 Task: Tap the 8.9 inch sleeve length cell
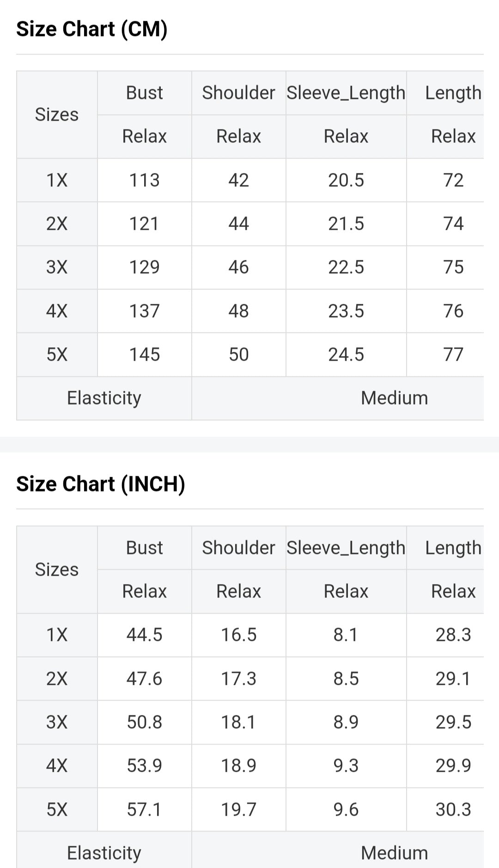(346, 722)
